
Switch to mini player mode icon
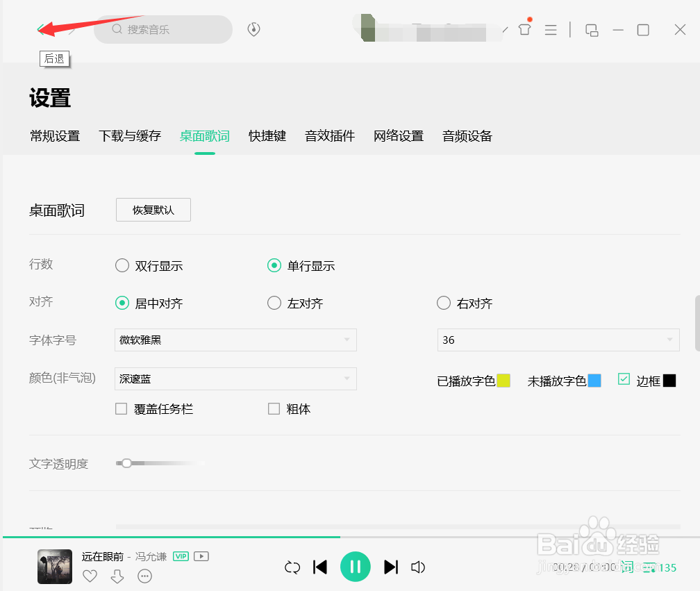[592, 31]
